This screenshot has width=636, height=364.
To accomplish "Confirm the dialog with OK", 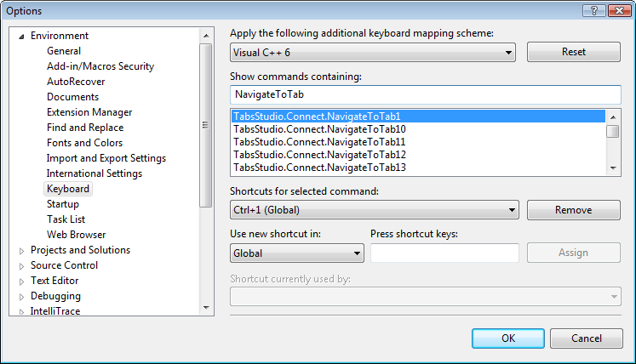I will pos(507,338).
